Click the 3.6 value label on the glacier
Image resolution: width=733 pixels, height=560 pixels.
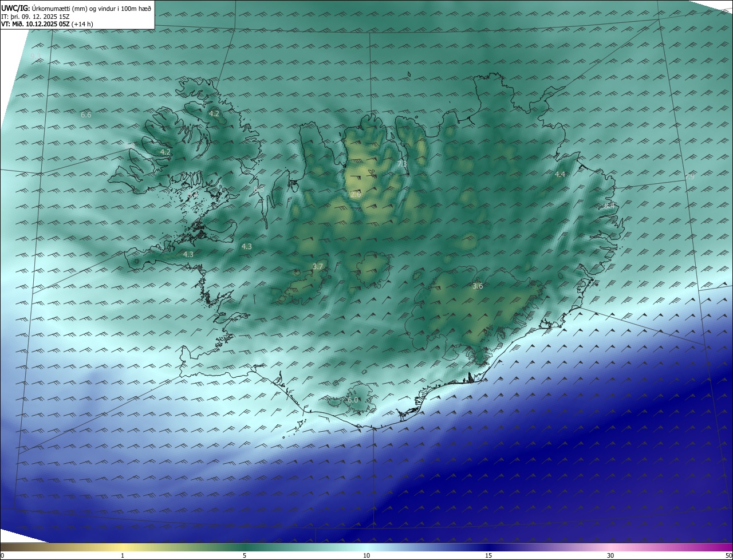[478, 286]
